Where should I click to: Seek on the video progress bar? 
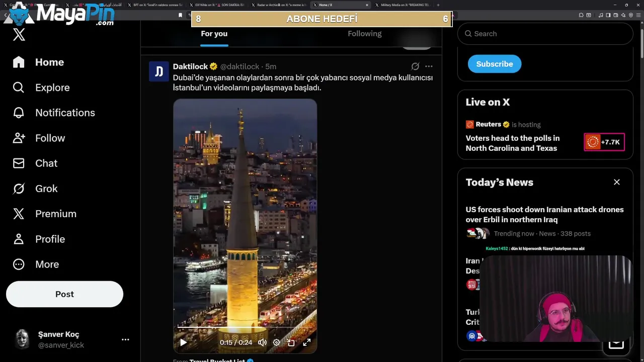coord(245,327)
